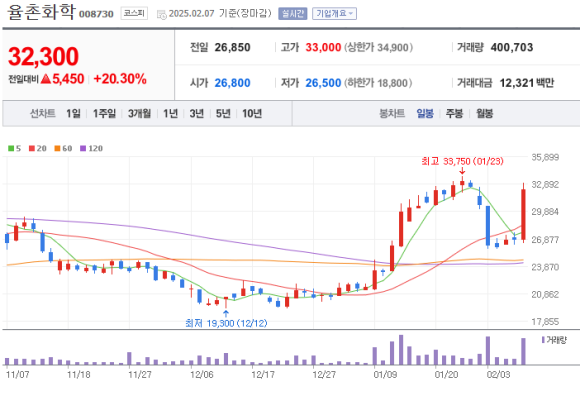Switch to 주봉 weekly candle chart
Image resolution: width=580 pixels, height=396 pixels.
[454, 114]
